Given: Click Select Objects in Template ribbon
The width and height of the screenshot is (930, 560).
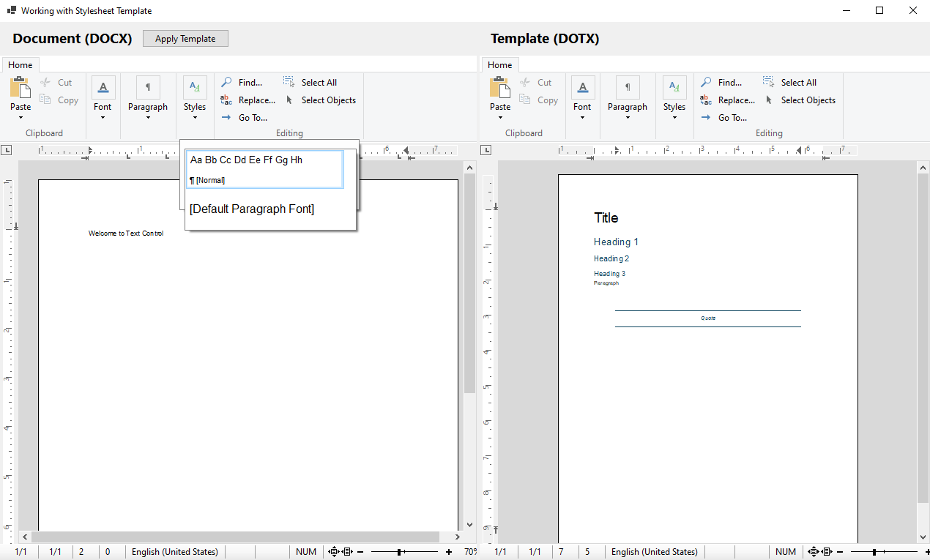Looking at the screenshot, I should pos(800,100).
